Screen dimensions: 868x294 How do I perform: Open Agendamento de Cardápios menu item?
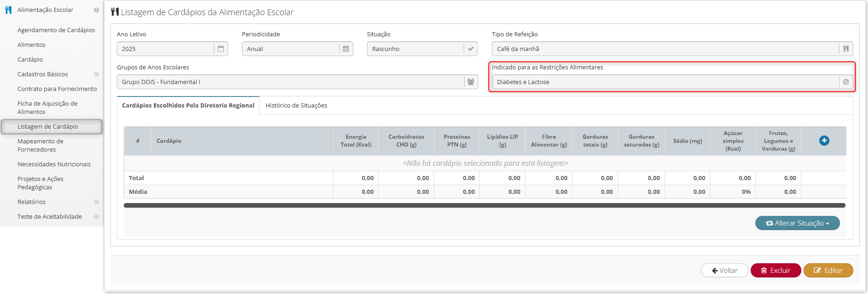(56, 30)
